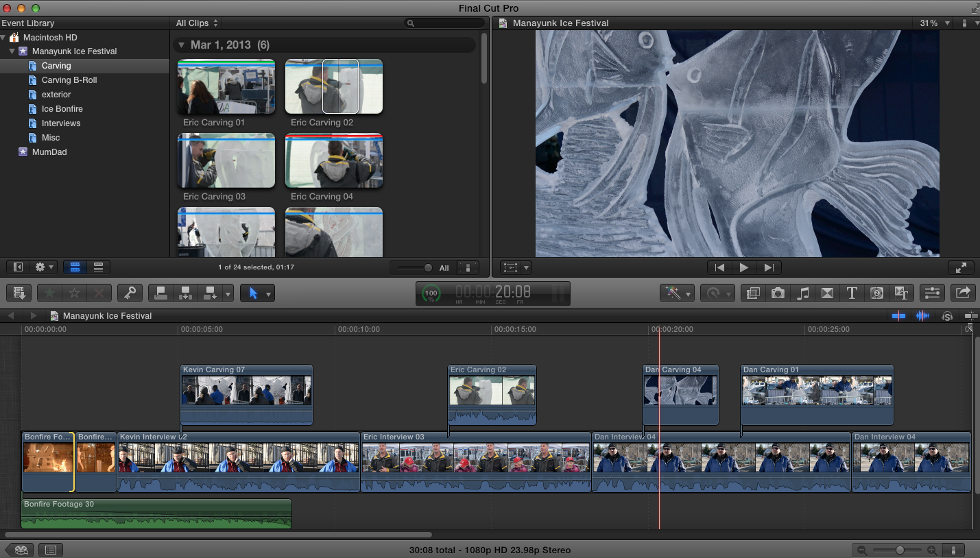Open the Keyword Editor key icon
This screenshot has width=980, height=558.
pyautogui.click(x=130, y=293)
